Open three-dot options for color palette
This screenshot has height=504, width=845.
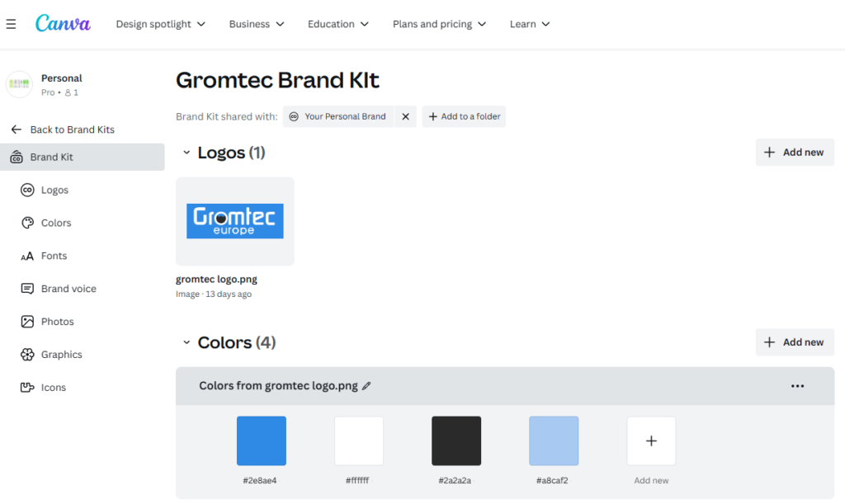[798, 386]
